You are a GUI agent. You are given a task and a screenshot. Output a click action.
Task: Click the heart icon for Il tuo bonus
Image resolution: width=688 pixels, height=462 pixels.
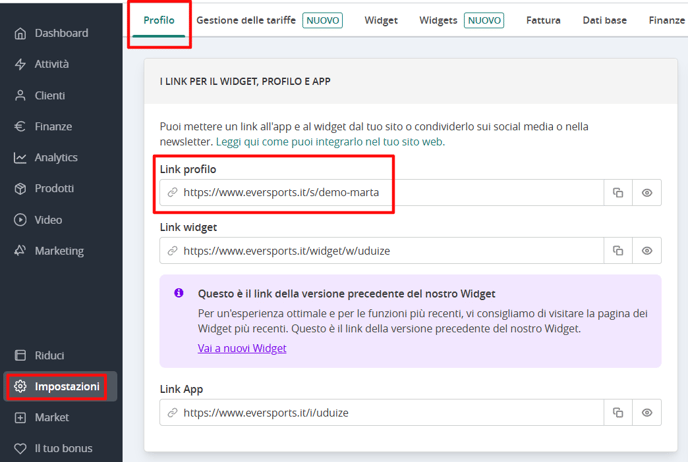pyautogui.click(x=20, y=448)
